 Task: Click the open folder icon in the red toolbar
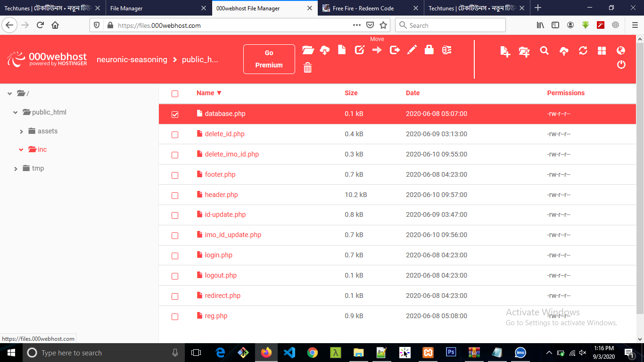[308, 50]
